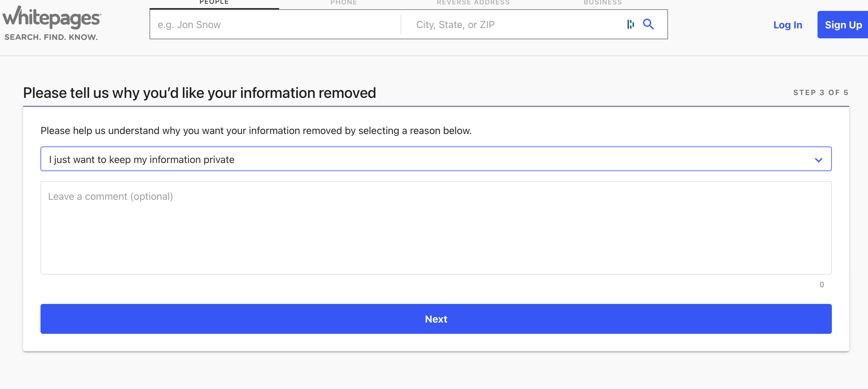Click into the optional comment box

(436, 228)
